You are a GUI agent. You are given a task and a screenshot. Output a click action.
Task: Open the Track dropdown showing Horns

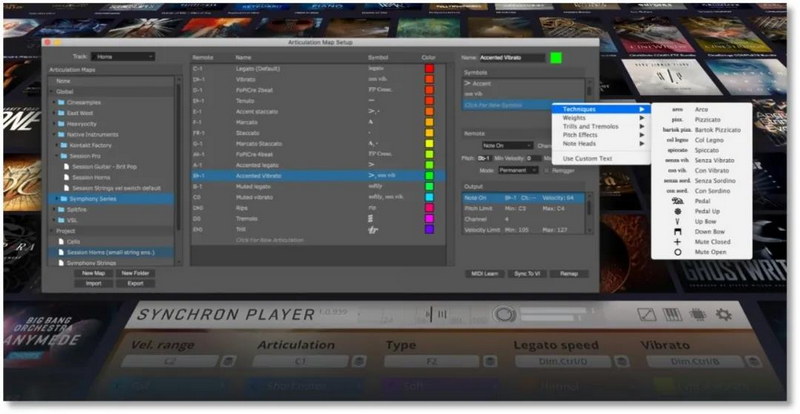[x=123, y=57]
